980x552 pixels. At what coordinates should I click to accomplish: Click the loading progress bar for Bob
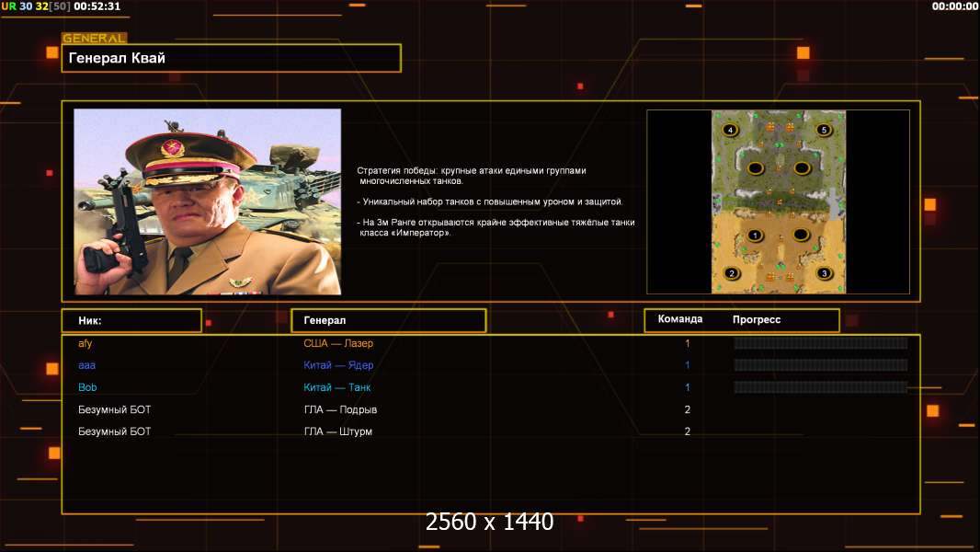[x=821, y=387]
